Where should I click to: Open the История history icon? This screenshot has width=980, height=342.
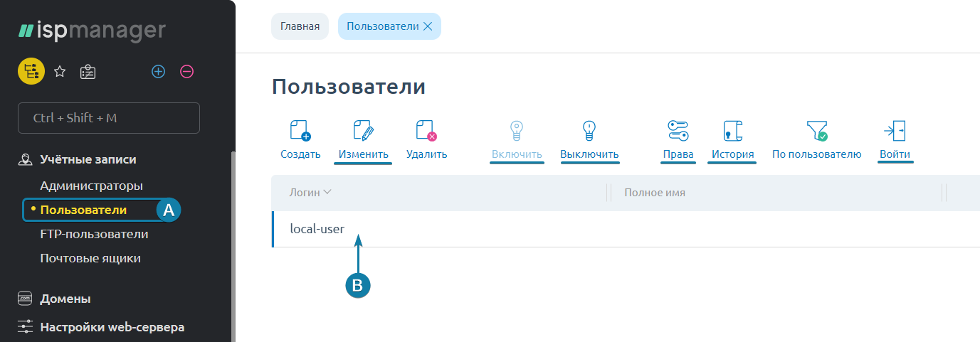(x=732, y=131)
